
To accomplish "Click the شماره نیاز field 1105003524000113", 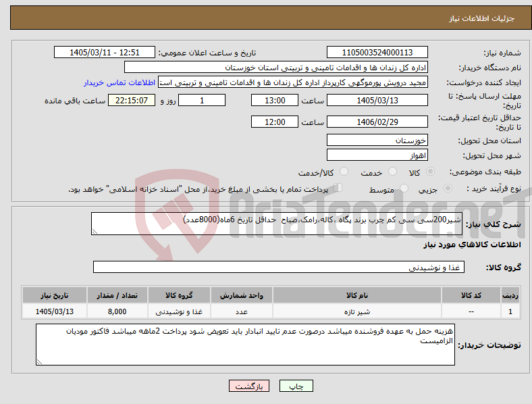I will point(377,52).
